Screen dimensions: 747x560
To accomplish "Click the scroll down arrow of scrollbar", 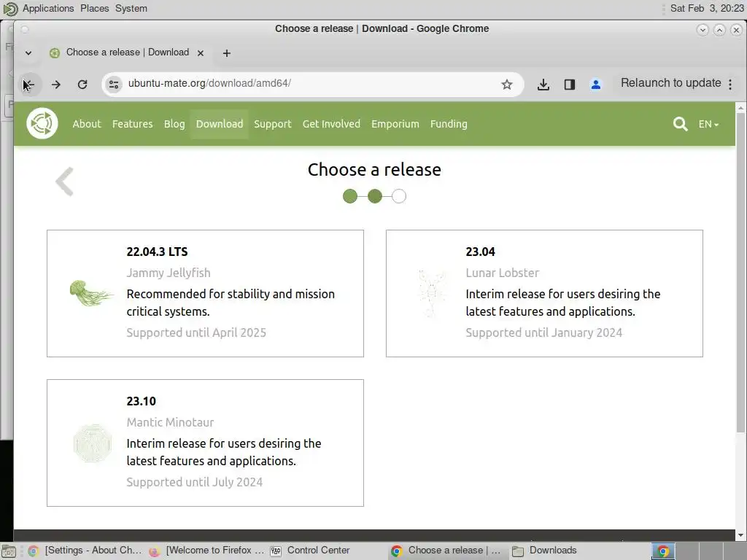I will point(741,535).
